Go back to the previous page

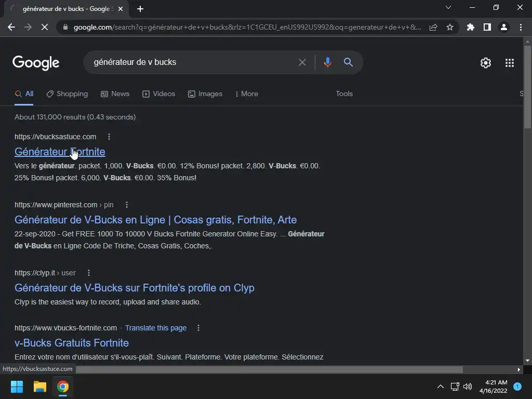(x=11, y=27)
